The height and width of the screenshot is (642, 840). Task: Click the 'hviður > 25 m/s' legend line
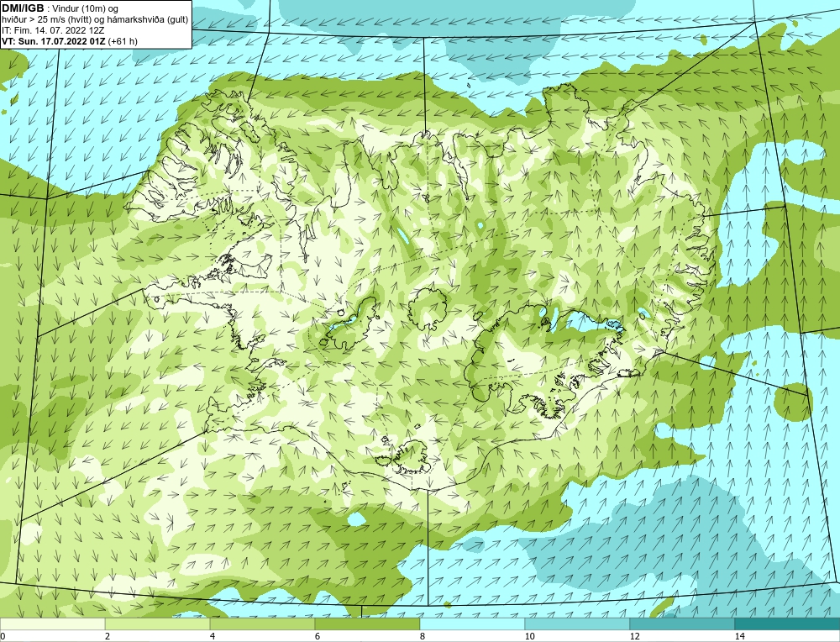click(95, 19)
